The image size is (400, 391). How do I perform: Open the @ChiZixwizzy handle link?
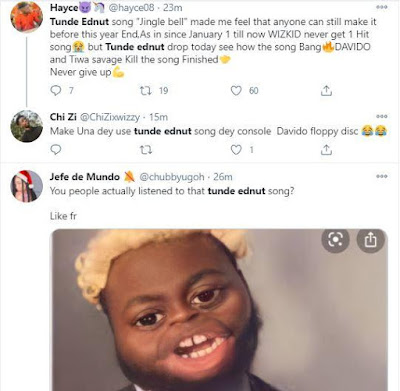click(110, 117)
